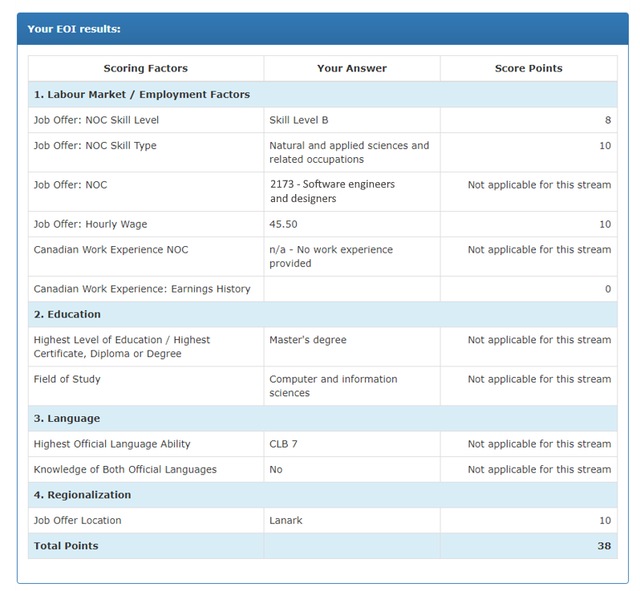Select the total score 38

(604, 546)
